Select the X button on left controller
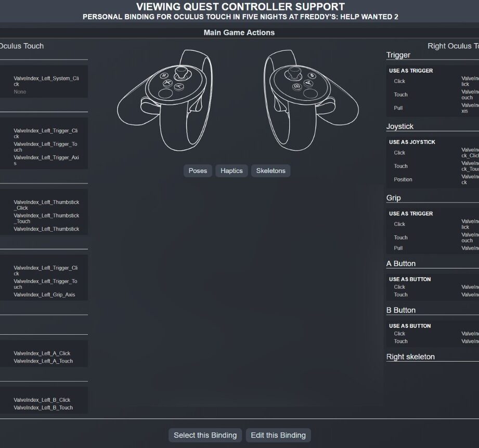Viewport: 479px width, 448px height. [x=167, y=83]
